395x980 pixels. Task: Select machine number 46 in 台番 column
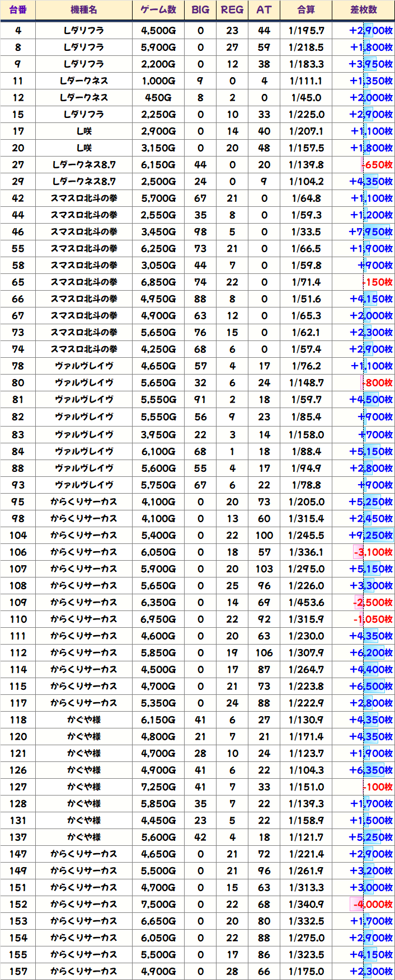click(18, 232)
